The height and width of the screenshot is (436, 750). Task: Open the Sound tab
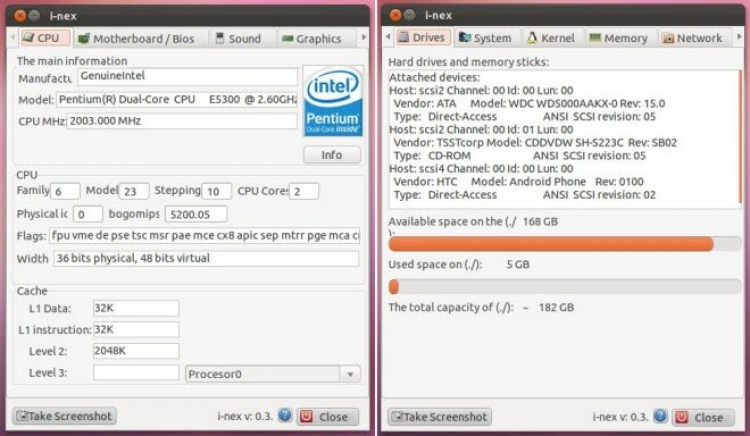236,38
